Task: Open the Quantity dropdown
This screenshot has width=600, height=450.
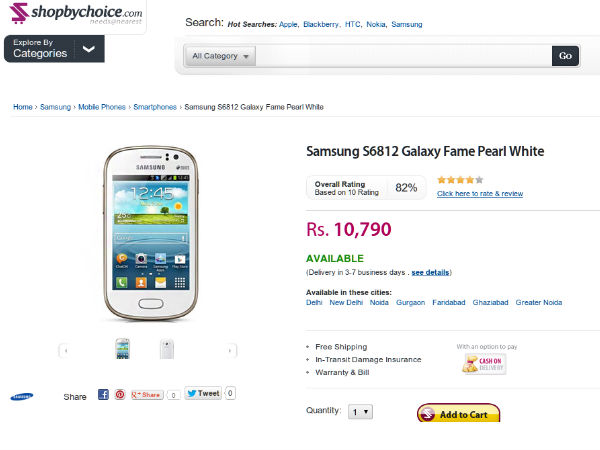Action: [x=360, y=411]
